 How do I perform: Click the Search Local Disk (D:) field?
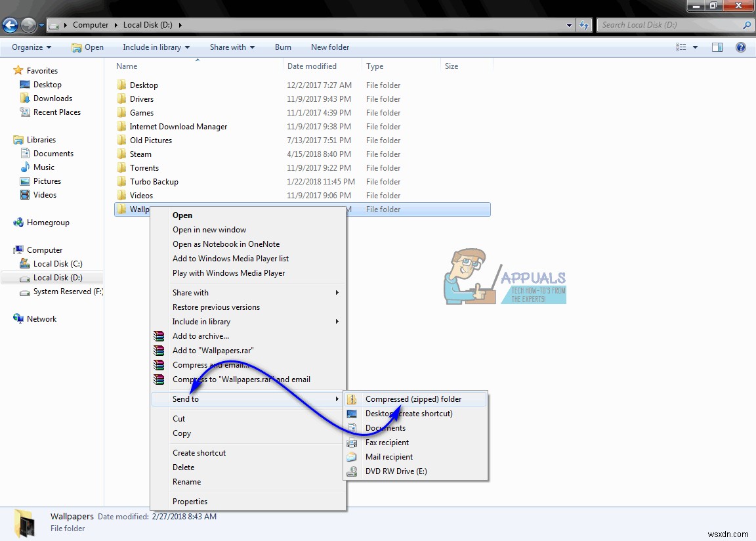(669, 25)
